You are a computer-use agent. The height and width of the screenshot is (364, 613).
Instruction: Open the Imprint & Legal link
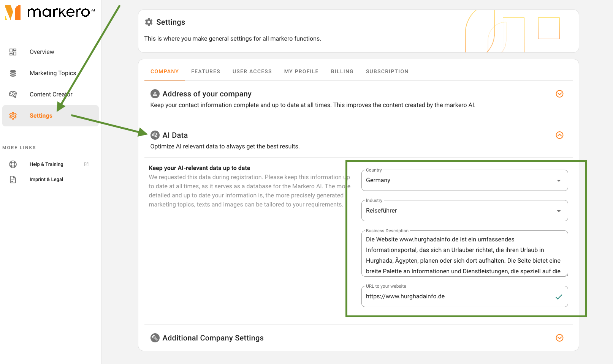pyautogui.click(x=51, y=180)
